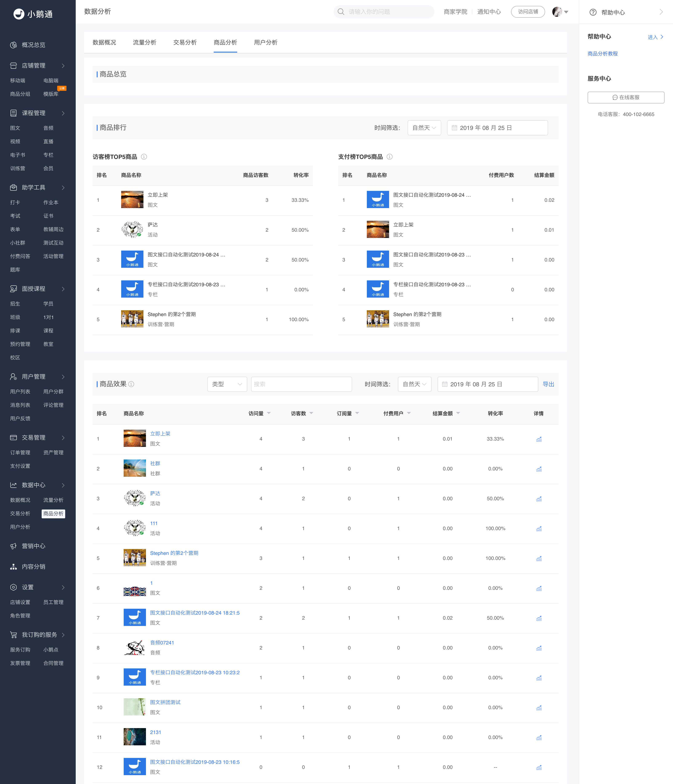Collapse the 帮助中心 panel chevron
Image resolution: width=673 pixels, height=784 pixels.
coord(661,12)
